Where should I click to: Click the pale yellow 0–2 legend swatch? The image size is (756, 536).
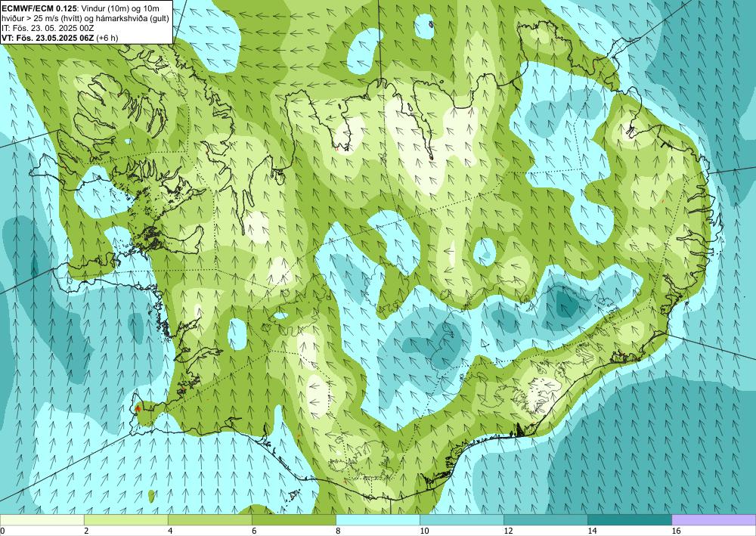[42, 519]
